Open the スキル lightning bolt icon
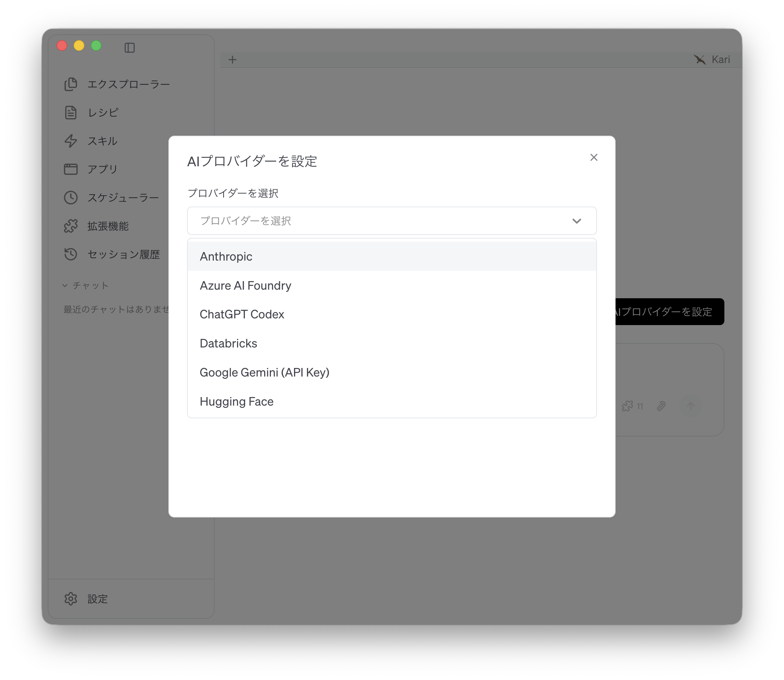The width and height of the screenshot is (784, 680). [x=71, y=141]
